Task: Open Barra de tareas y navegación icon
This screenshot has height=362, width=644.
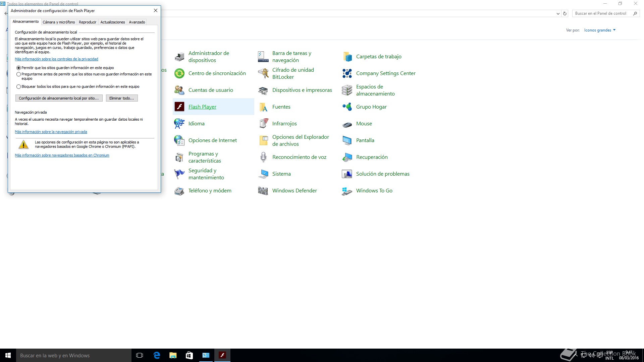Action: pos(263,57)
